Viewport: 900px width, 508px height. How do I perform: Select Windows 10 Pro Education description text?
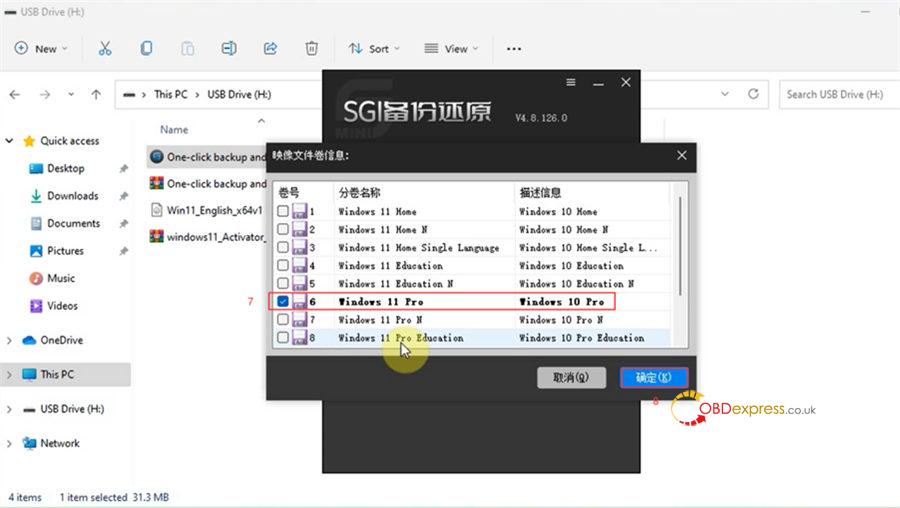pyautogui.click(x=581, y=338)
